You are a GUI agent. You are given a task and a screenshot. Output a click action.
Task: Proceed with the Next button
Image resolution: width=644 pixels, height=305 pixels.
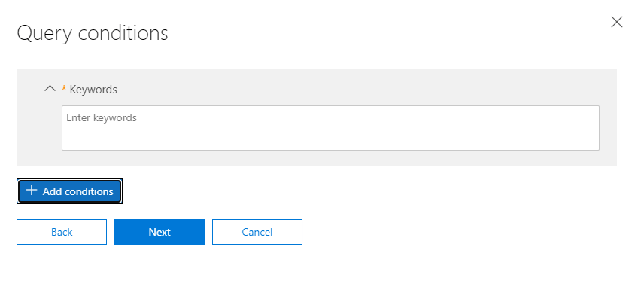159,232
